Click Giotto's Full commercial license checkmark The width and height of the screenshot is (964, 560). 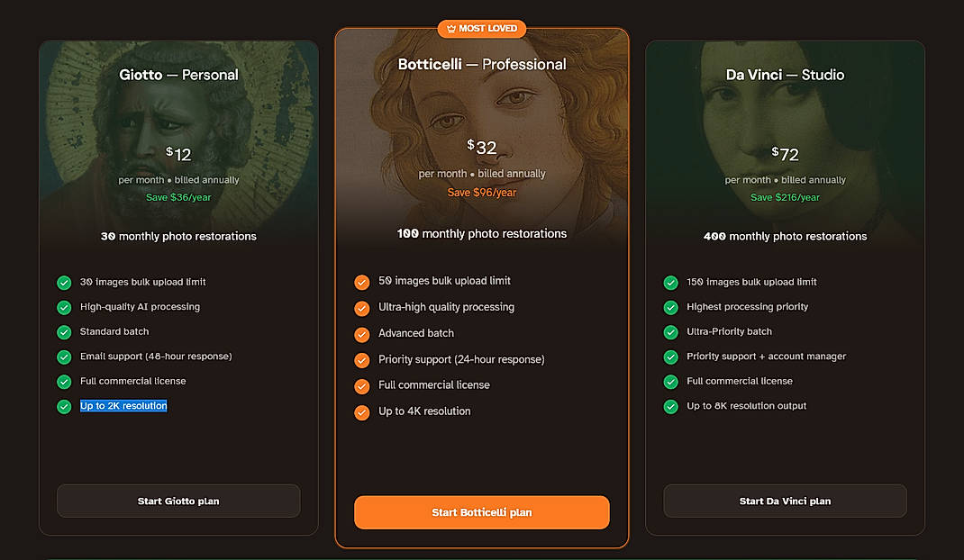tap(64, 382)
